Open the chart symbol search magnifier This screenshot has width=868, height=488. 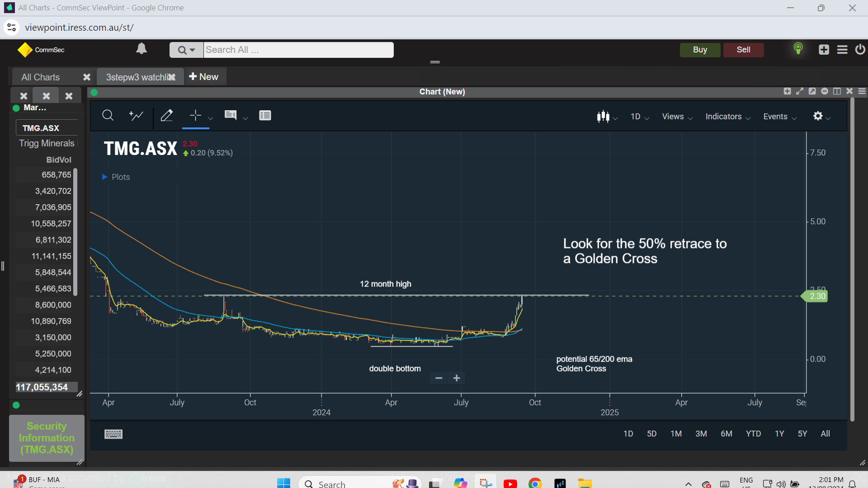coord(108,116)
